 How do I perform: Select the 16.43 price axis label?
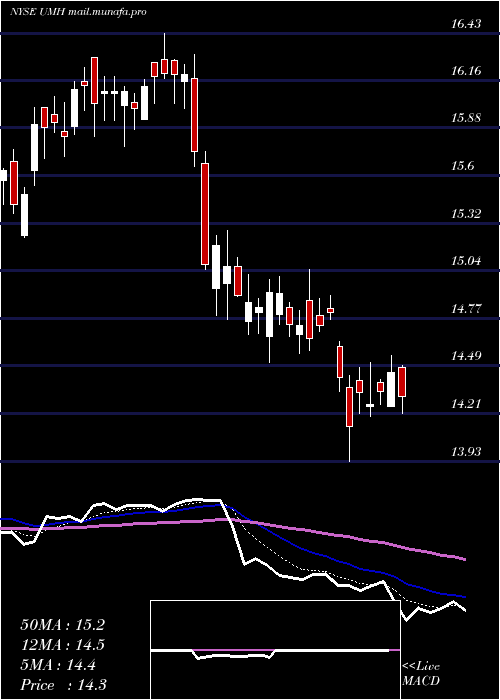[x=466, y=24]
